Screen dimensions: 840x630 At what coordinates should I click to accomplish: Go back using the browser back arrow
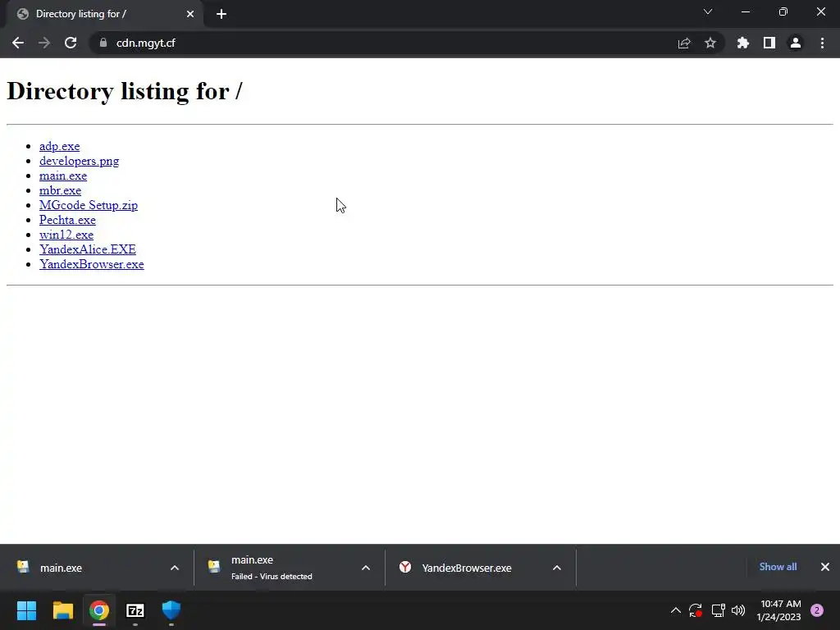(18, 43)
